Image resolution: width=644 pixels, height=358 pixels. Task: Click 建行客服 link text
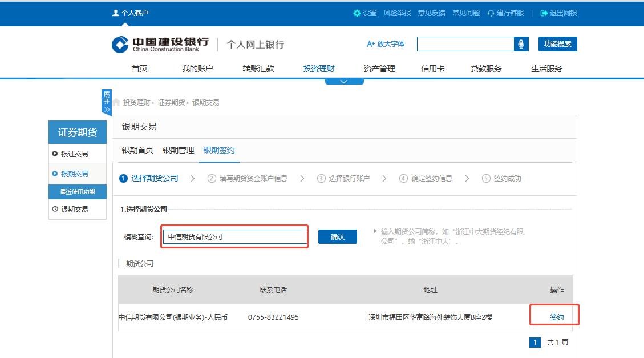(510, 13)
